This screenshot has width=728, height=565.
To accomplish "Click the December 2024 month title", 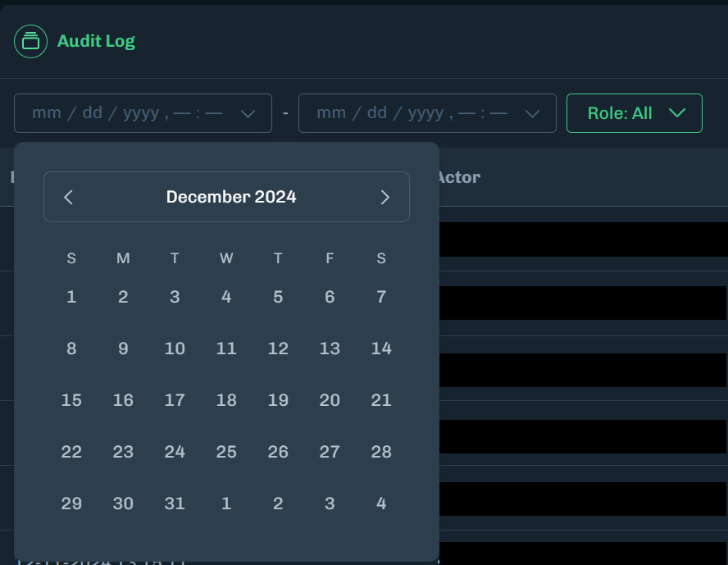I will coord(231,197).
